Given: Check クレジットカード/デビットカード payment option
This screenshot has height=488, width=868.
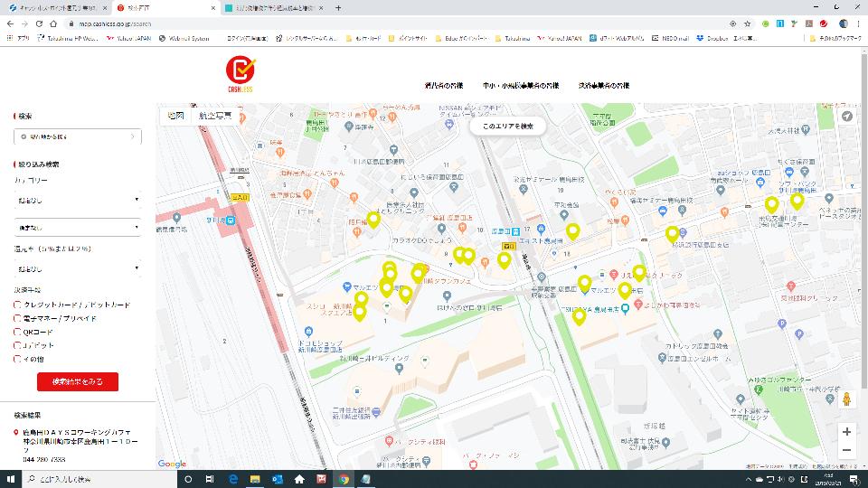Looking at the screenshot, I should click(17, 305).
